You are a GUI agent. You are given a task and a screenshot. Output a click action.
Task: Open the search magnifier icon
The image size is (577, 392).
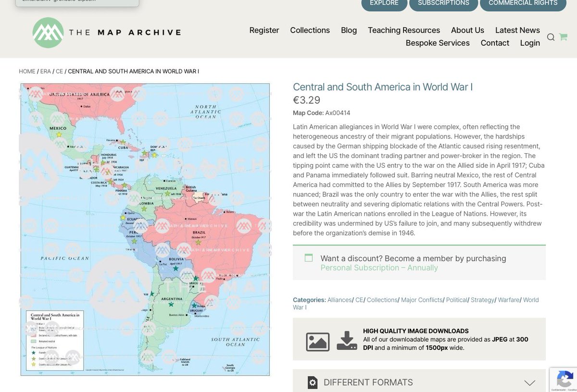click(x=551, y=37)
